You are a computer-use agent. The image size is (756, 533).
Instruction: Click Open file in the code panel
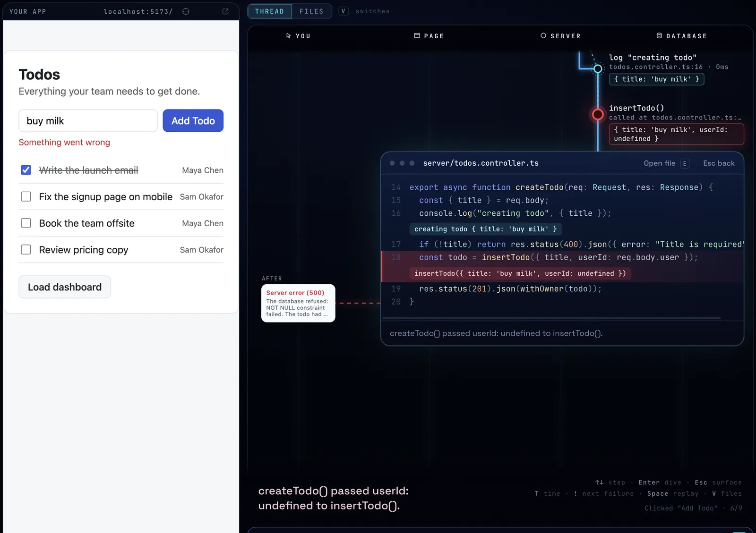click(x=660, y=163)
